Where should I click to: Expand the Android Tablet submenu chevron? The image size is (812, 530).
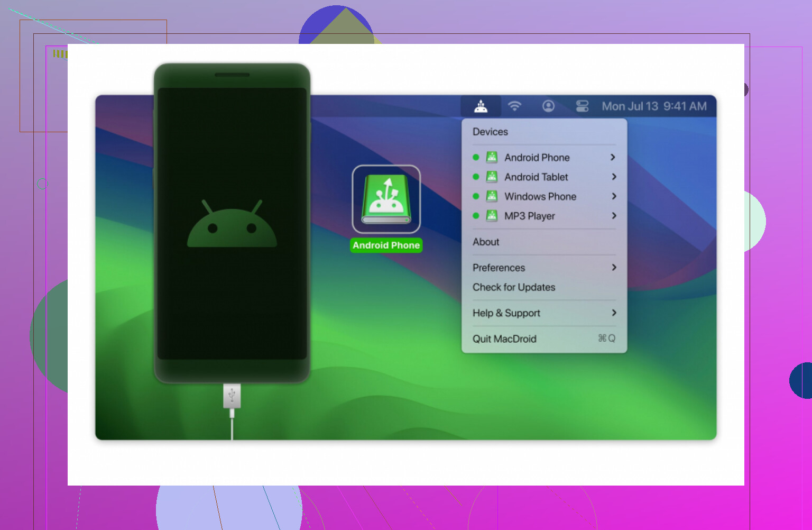pyautogui.click(x=613, y=177)
